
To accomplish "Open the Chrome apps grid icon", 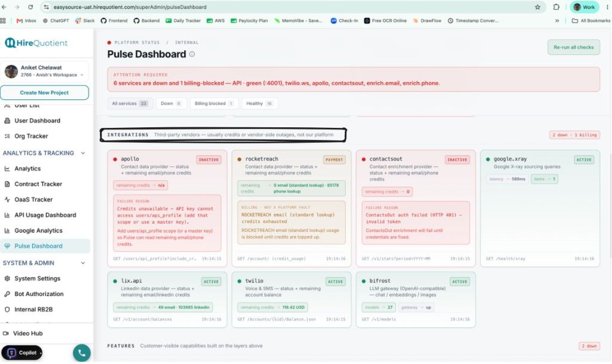I will [x=3, y=21].
